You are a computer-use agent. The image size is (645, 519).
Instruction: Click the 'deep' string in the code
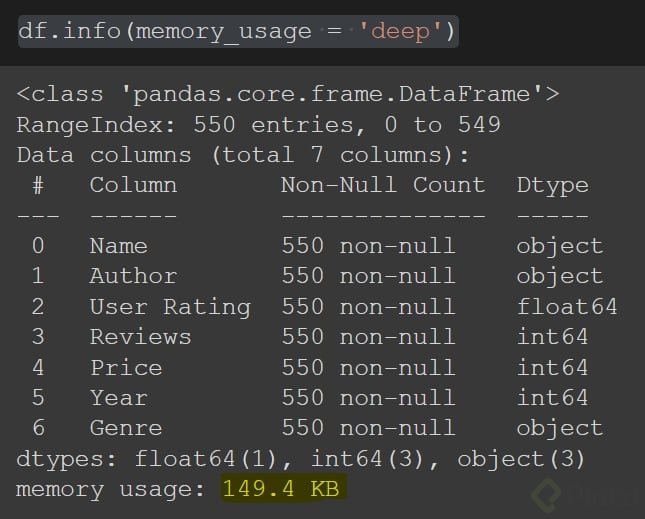click(x=400, y=31)
